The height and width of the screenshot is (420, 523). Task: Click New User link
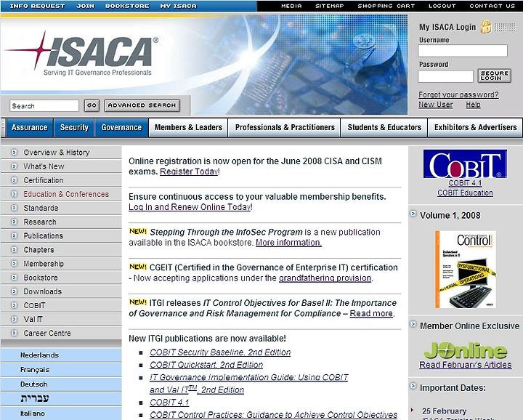point(436,105)
